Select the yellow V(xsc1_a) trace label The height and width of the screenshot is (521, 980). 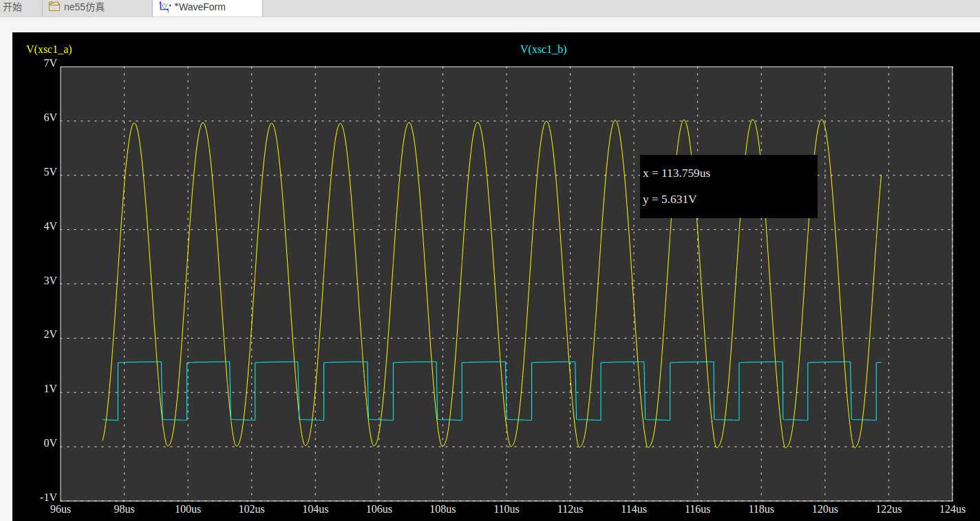pos(49,49)
